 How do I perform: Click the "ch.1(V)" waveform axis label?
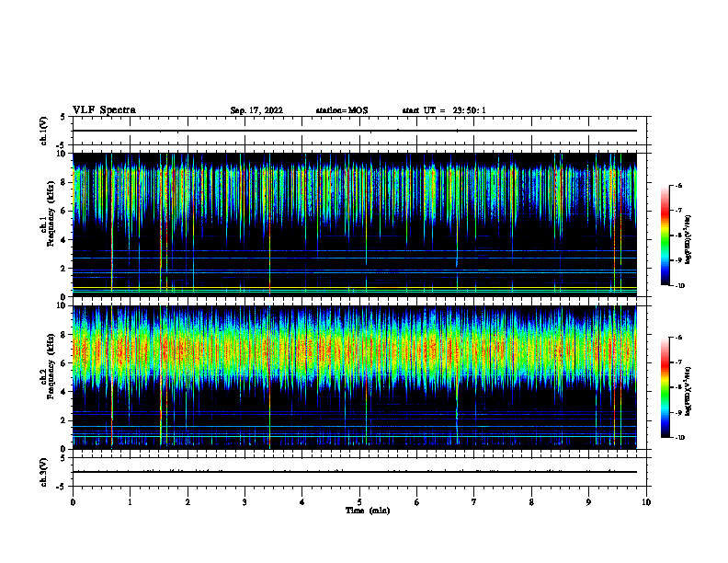point(43,131)
